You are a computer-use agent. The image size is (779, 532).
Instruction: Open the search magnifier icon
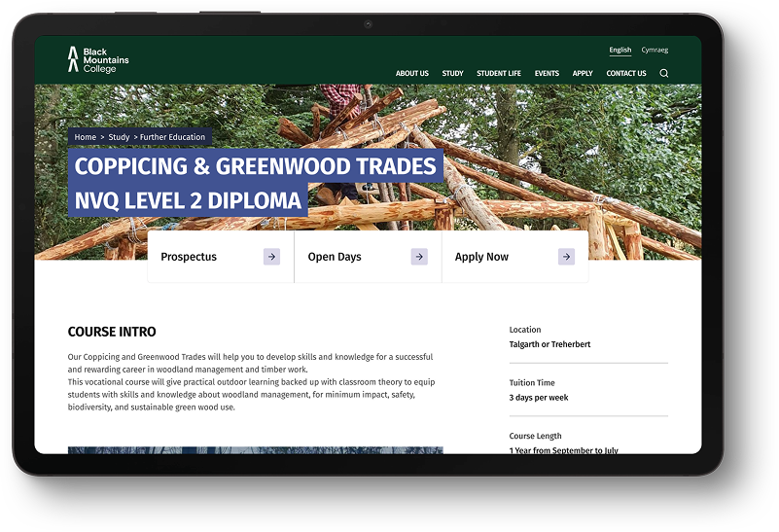[664, 73]
